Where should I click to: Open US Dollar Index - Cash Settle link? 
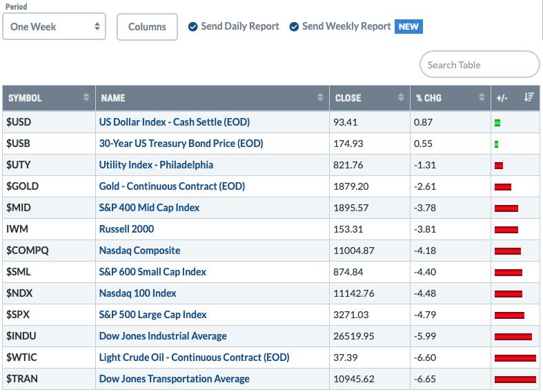pyautogui.click(x=174, y=122)
